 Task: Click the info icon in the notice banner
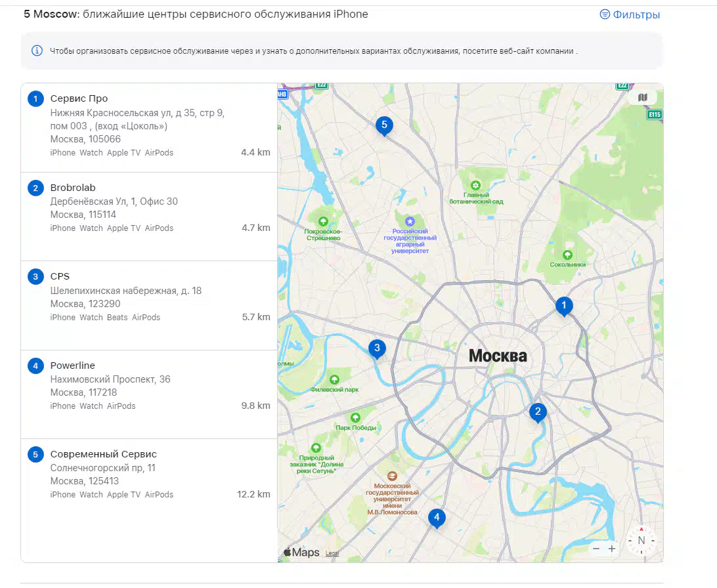(x=37, y=51)
